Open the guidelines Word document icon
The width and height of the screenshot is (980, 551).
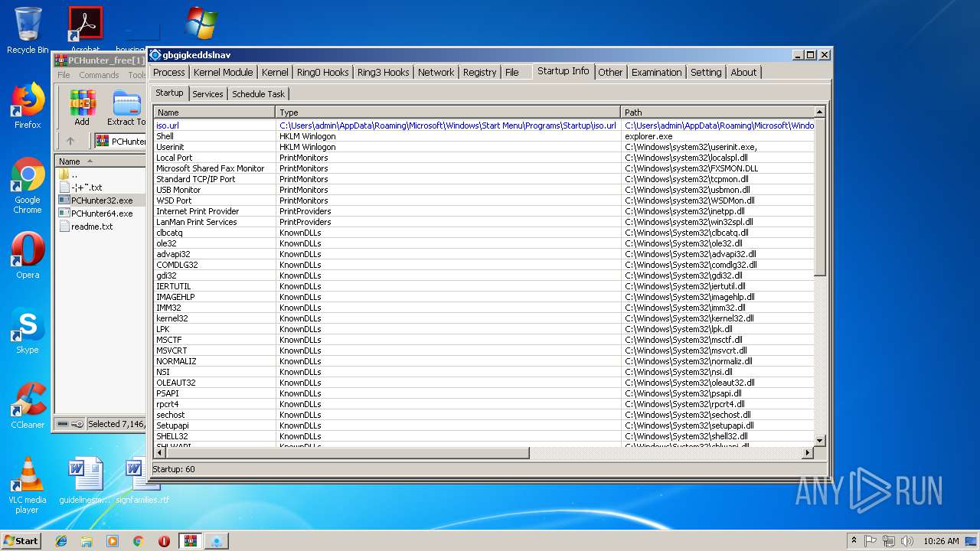pos(85,481)
